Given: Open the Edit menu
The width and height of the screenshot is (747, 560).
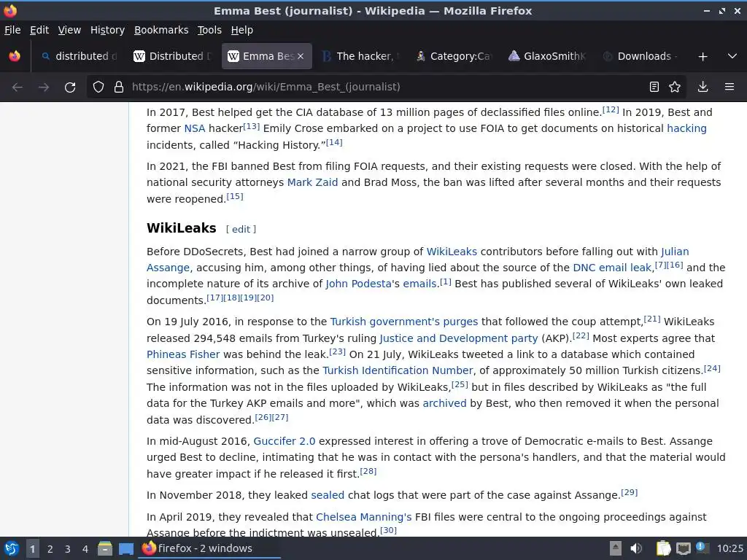Looking at the screenshot, I should coord(39,30).
